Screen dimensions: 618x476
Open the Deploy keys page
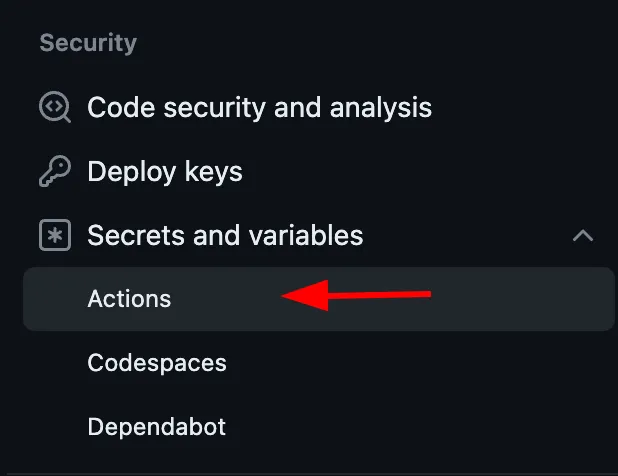coord(165,172)
